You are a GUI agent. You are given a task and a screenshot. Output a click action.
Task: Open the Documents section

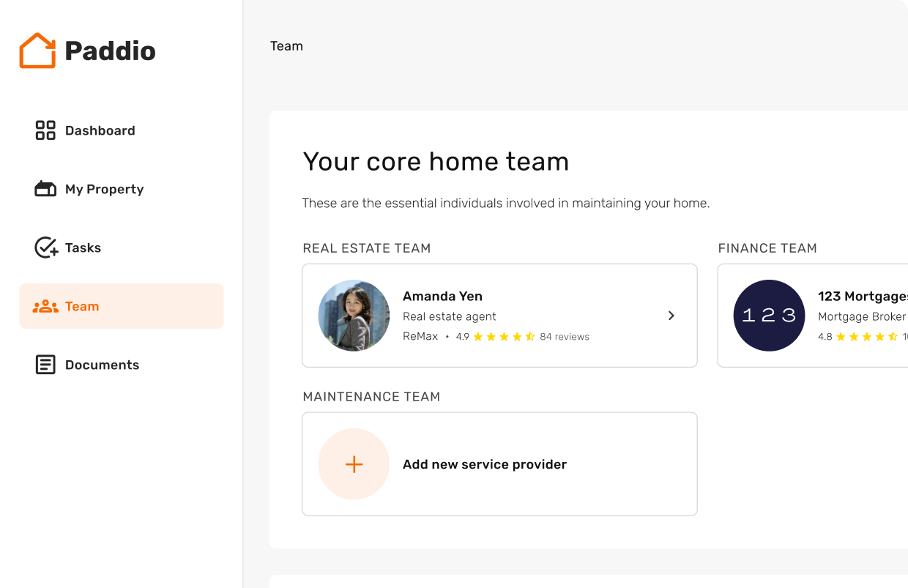coord(122,365)
